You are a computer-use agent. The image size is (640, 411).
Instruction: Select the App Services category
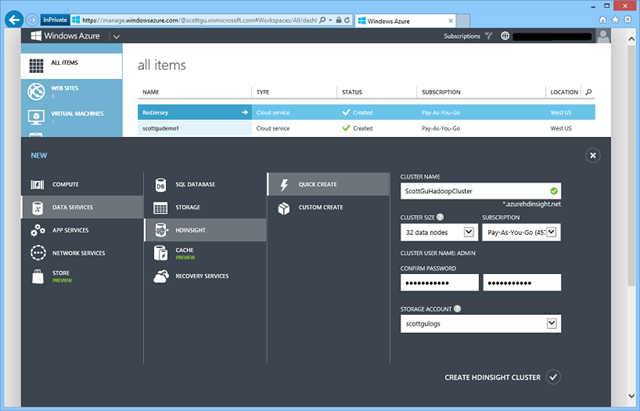(x=82, y=230)
